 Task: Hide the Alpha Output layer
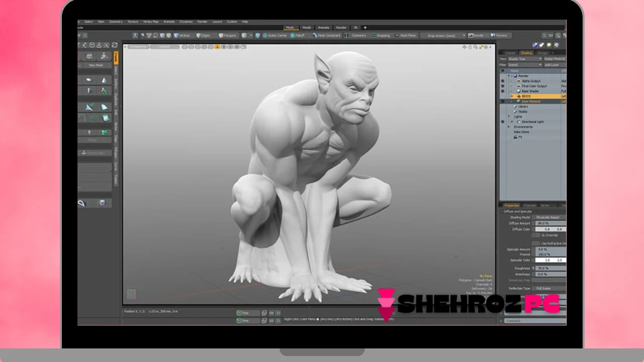tap(502, 81)
